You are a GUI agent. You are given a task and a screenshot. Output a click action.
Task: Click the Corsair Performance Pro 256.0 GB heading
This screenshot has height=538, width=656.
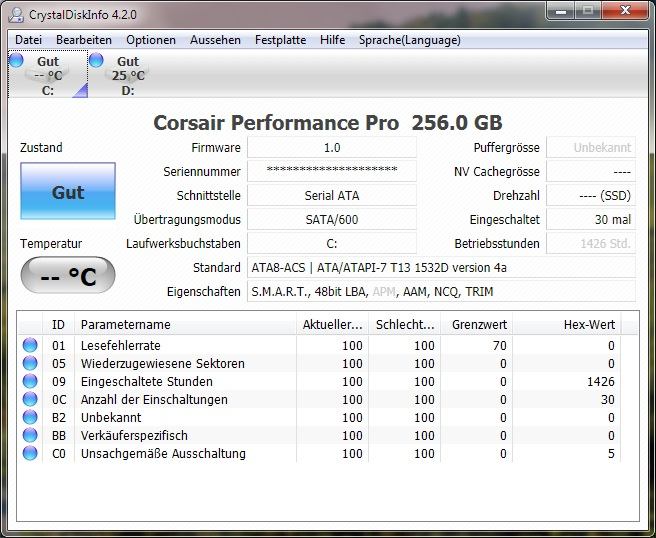point(328,123)
